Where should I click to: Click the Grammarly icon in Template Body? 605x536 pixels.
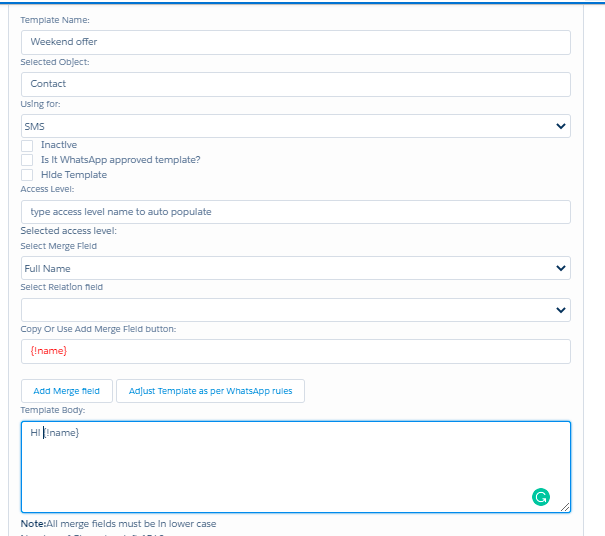click(x=541, y=497)
